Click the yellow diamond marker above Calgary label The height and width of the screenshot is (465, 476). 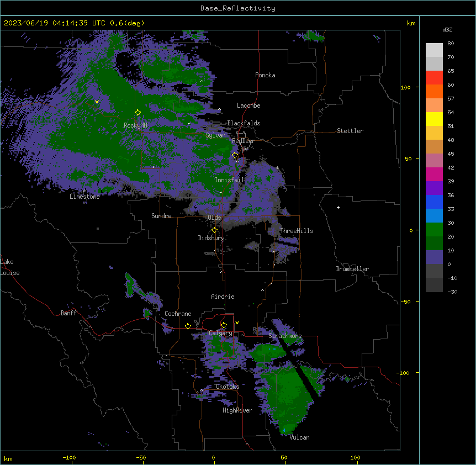coord(224,325)
